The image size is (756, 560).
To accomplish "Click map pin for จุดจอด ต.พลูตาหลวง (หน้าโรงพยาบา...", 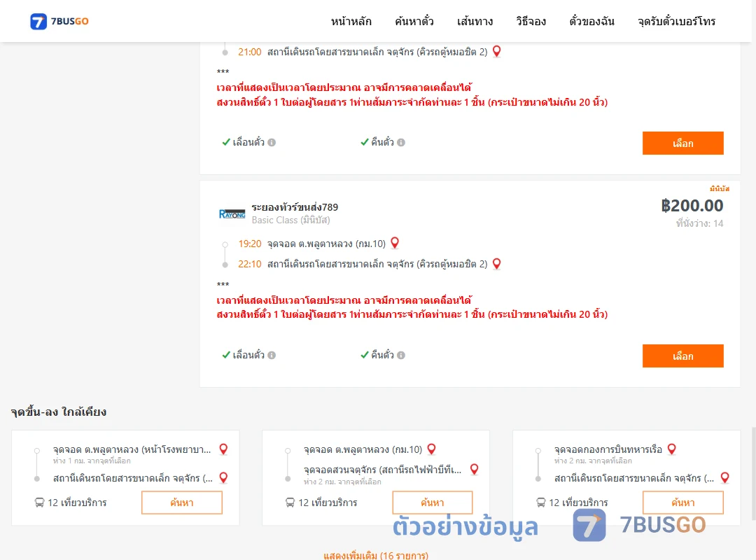I will pyautogui.click(x=223, y=449).
